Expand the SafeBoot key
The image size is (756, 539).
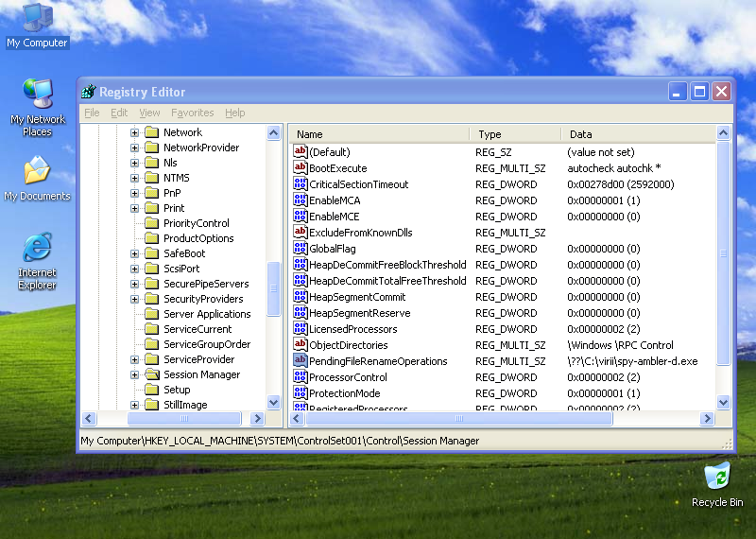tap(134, 253)
